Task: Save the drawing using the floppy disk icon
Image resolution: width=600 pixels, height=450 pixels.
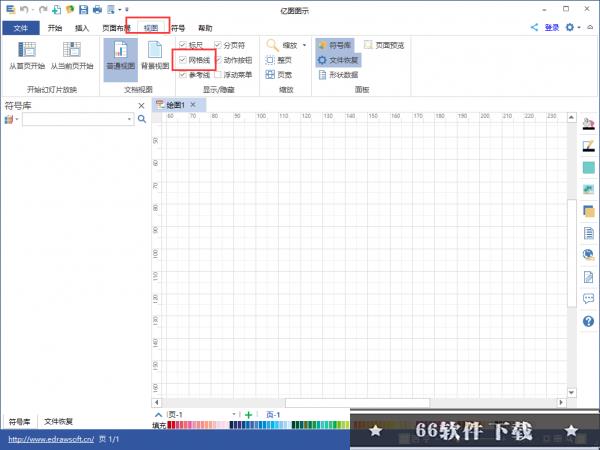Action: [83, 9]
